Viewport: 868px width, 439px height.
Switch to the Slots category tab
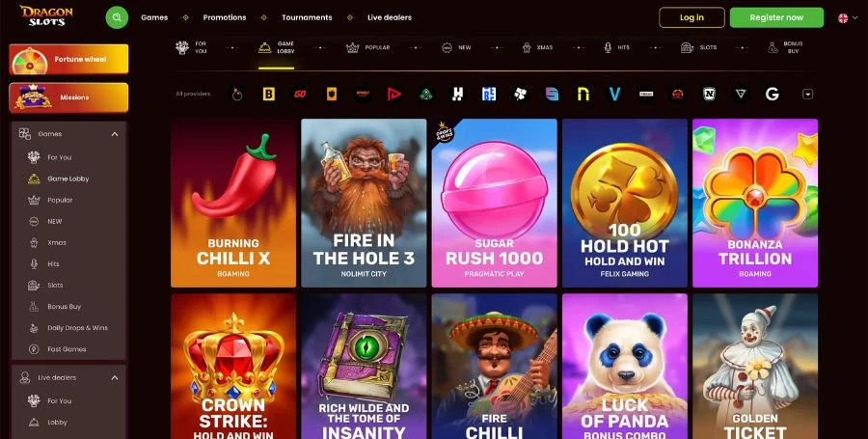(x=698, y=47)
